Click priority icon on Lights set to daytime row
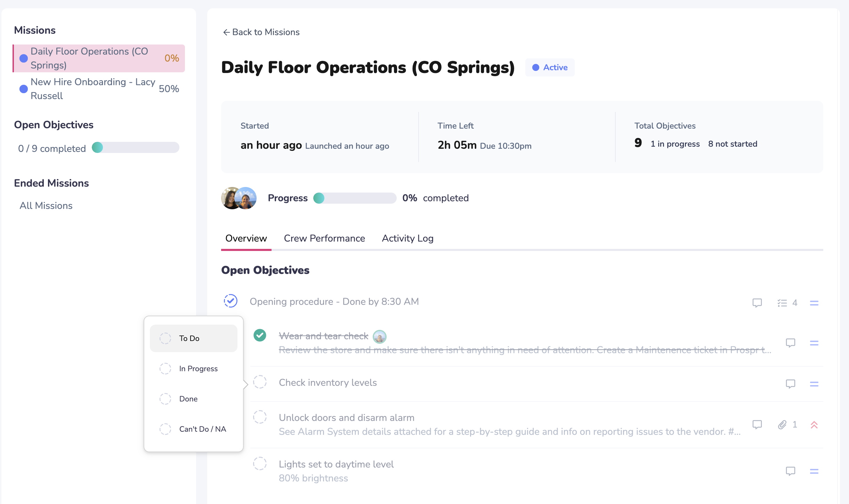This screenshot has height=504, width=849. [814, 471]
